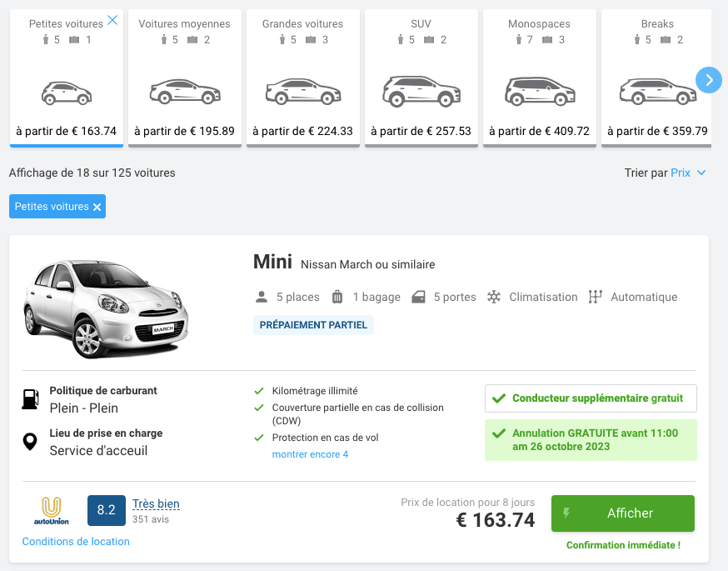Screen dimensions: 728x571
Task: Click the Grandes voitures vehicle icon
Action: (303, 92)
